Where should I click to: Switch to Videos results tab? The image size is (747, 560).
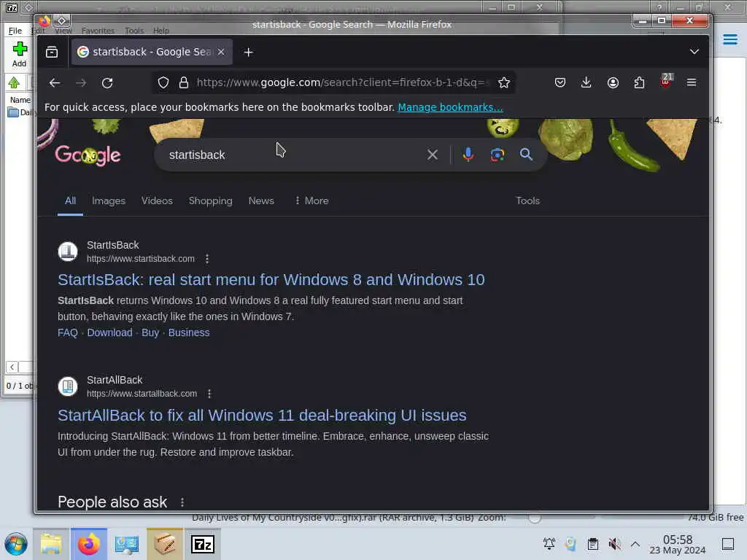(157, 201)
